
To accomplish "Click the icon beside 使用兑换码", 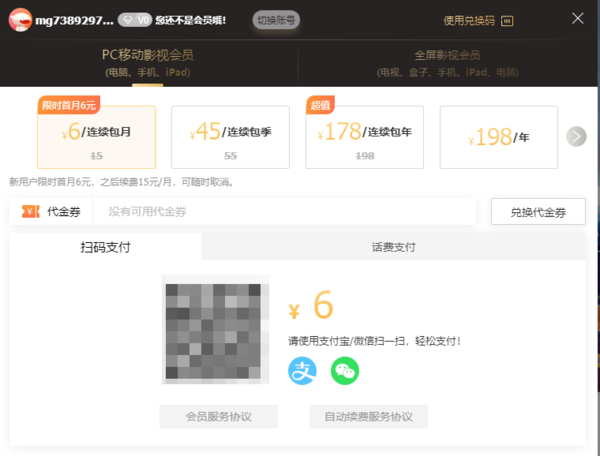I will (x=507, y=20).
